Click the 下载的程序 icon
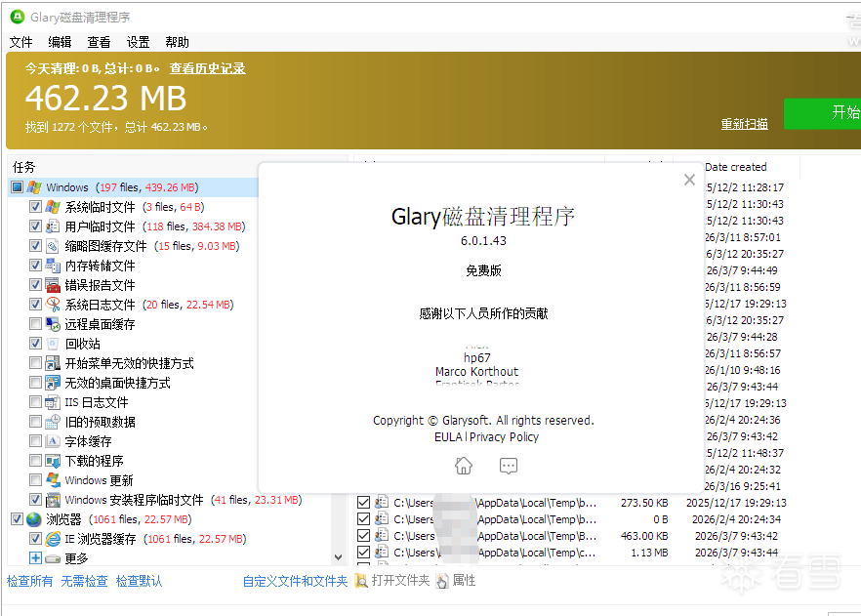Image resolution: width=861 pixels, height=616 pixels. point(53,461)
